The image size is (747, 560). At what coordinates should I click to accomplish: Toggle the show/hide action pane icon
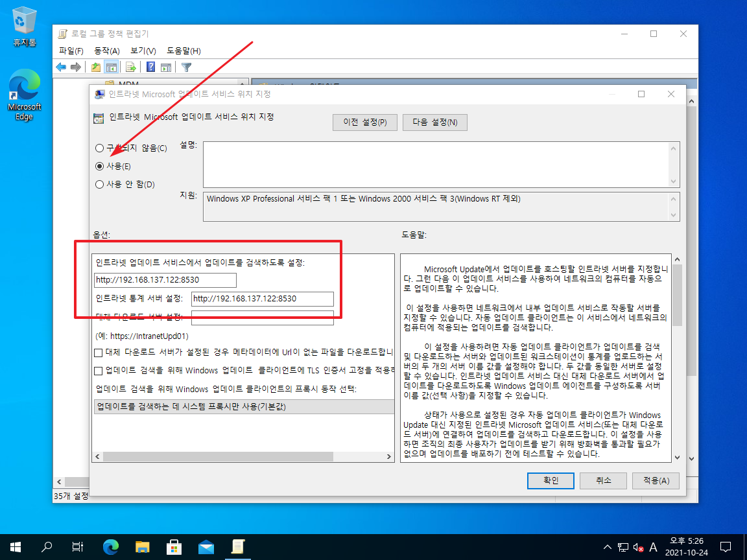point(166,67)
